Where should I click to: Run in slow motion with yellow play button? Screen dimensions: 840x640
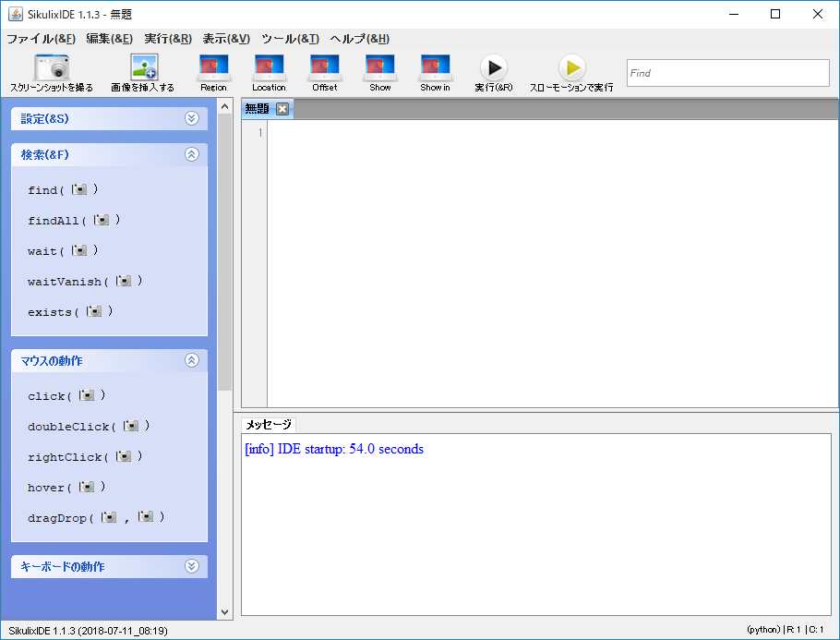[x=572, y=67]
